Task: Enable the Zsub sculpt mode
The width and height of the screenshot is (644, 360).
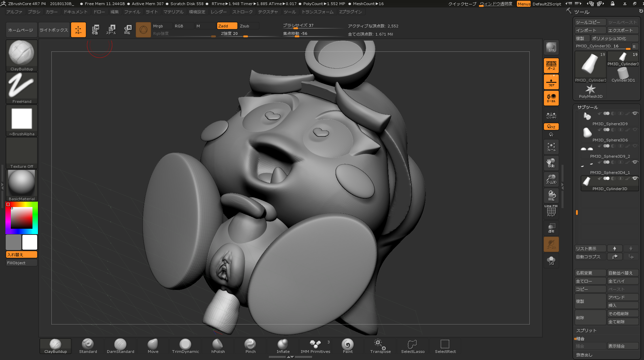Action: click(x=248, y=26)
